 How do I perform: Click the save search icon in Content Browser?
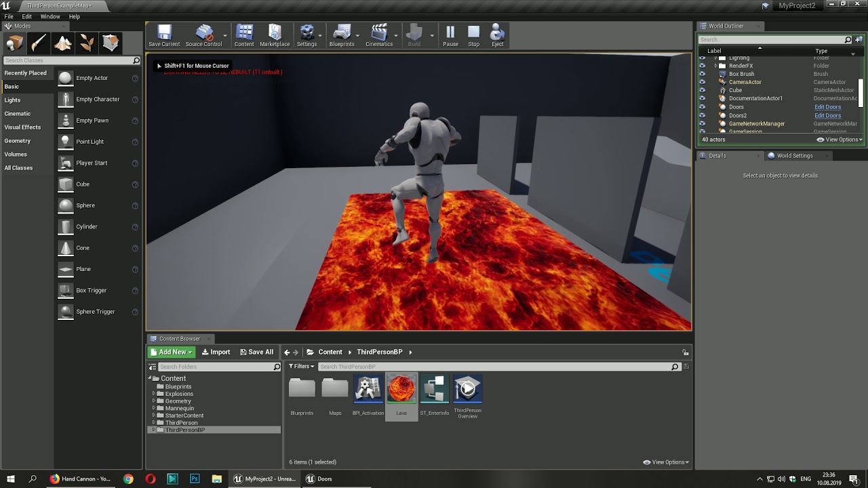(x=686, y=367)
